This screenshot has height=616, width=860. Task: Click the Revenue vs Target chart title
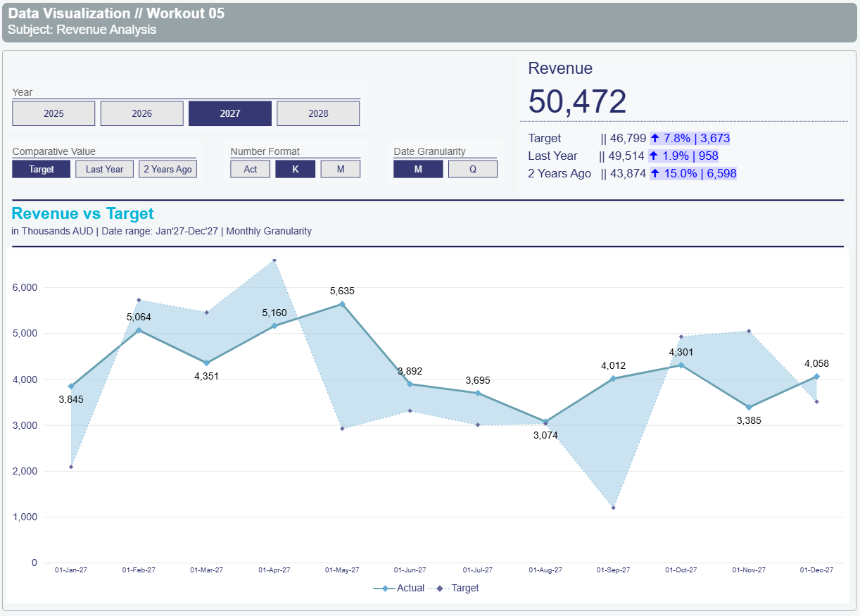click(x=83, y=213)
